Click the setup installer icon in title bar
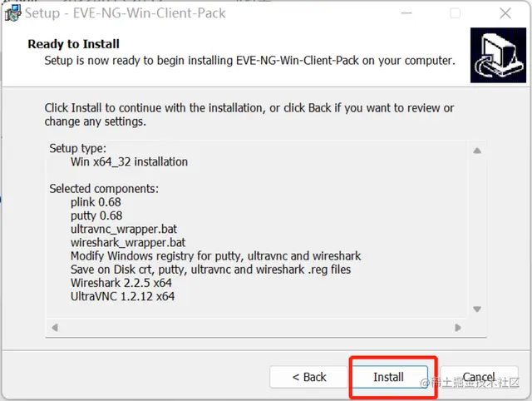 point(12,13)
